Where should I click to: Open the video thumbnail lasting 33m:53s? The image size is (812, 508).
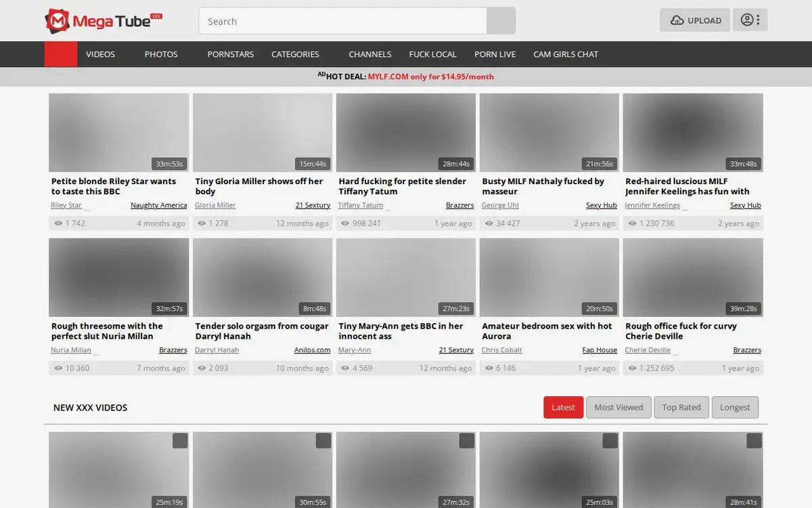[x=119, y=133]
